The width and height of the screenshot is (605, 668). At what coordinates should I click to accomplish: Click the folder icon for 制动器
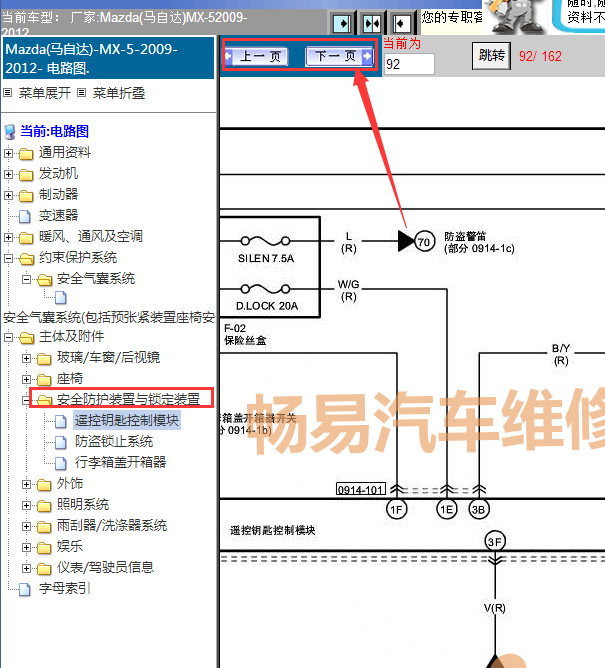click(x=26, y=196)
